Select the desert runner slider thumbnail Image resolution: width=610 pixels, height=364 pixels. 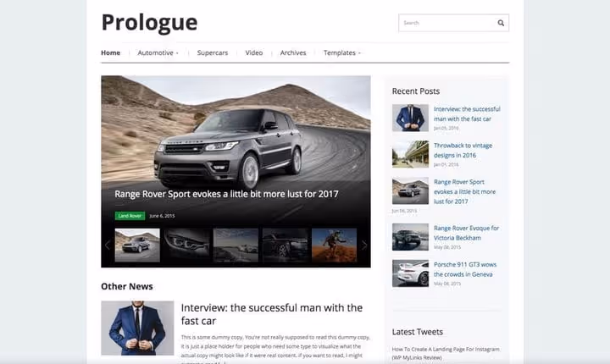[334, 245]
